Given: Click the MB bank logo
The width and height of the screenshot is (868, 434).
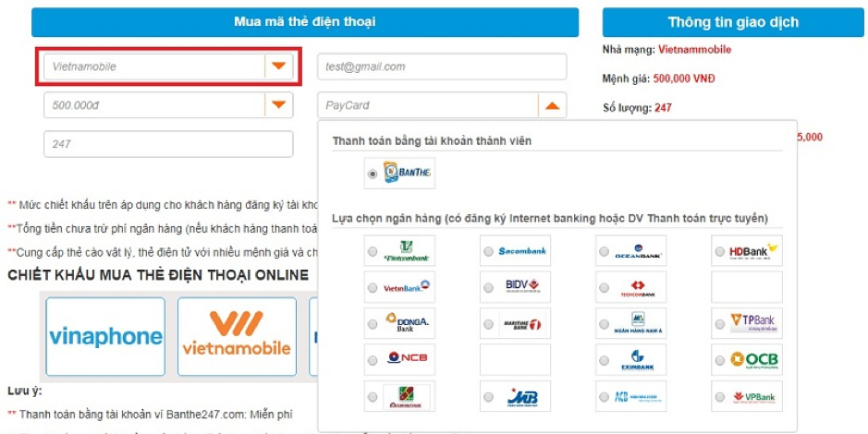Looking at the screenshot, I should coord(523,397).
